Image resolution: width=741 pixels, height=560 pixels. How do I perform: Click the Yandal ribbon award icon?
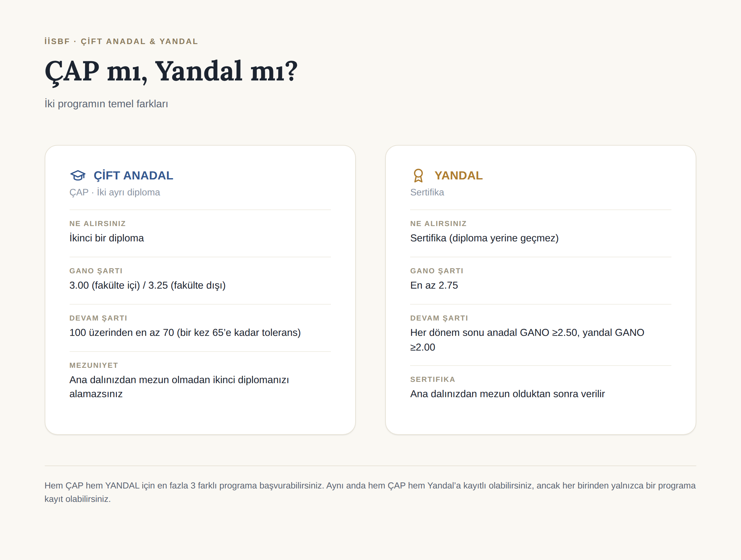coord(418,176)
